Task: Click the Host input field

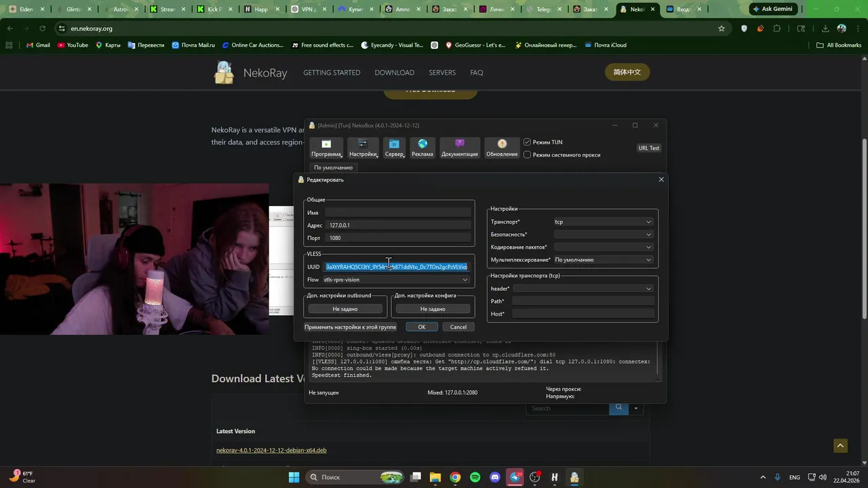Action: pyautogui.click(x=583, y=314)
